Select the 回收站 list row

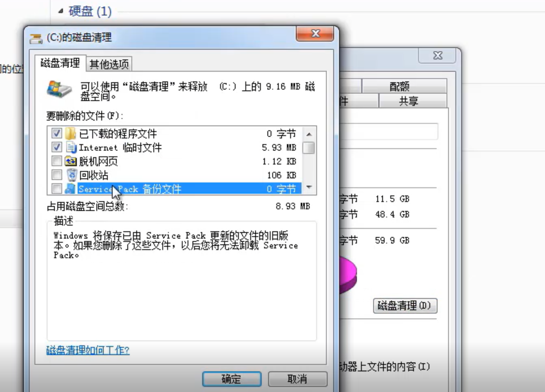coord(174,175)
